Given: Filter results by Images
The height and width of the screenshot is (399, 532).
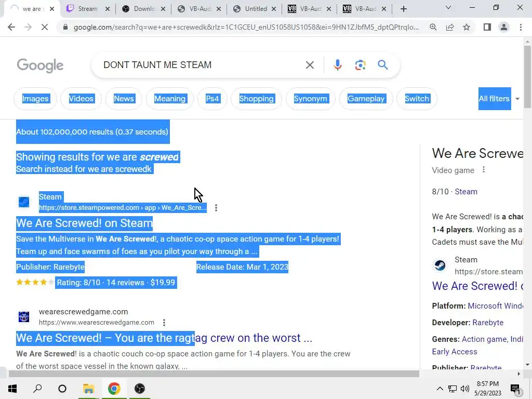Looking at the screenshot, I should 35,99.
